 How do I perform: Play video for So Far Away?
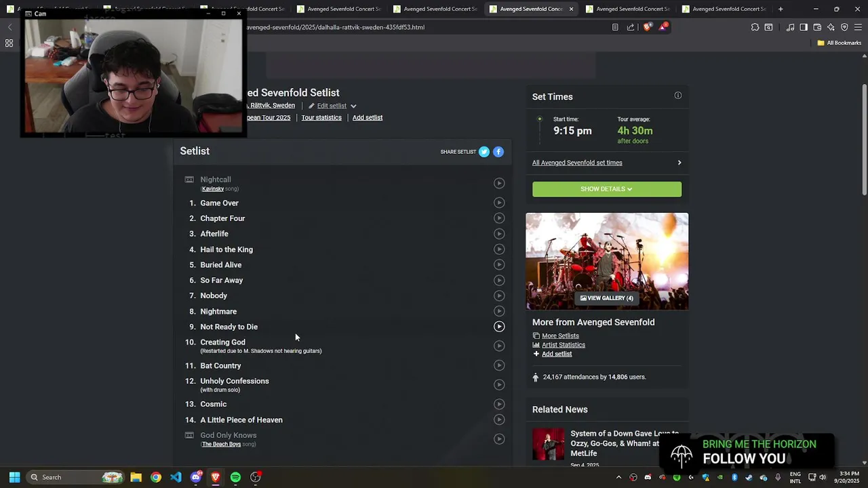tap(499, 280)
